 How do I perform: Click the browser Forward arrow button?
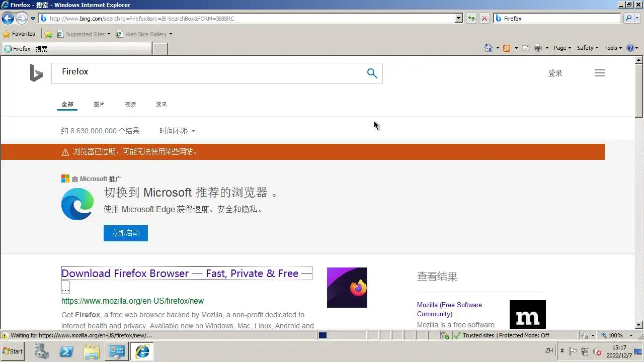(x=22, y=19)
